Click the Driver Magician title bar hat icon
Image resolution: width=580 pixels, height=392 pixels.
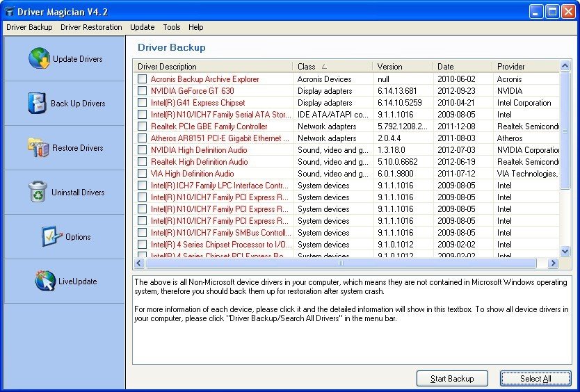[10, 11]
